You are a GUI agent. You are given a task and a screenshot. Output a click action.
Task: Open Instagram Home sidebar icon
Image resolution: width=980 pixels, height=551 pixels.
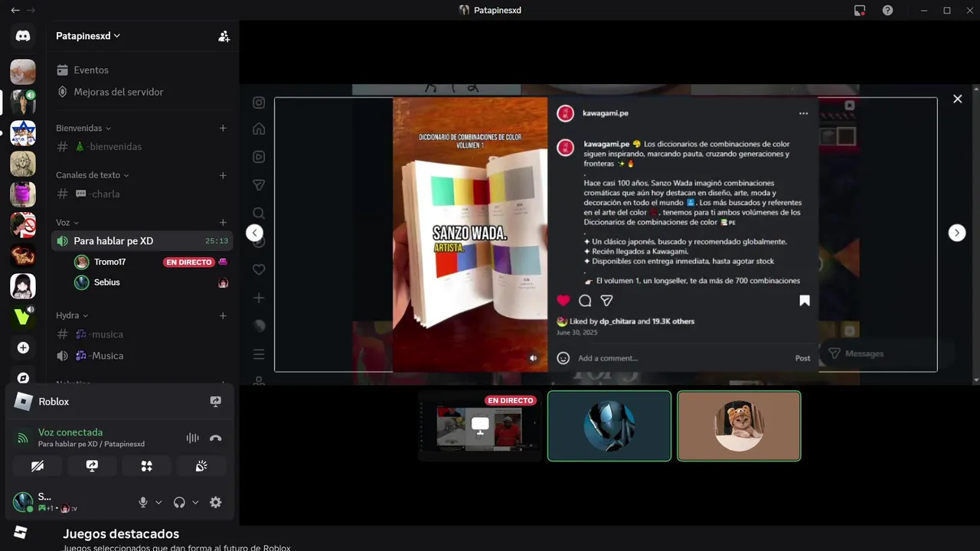(259, 129)
